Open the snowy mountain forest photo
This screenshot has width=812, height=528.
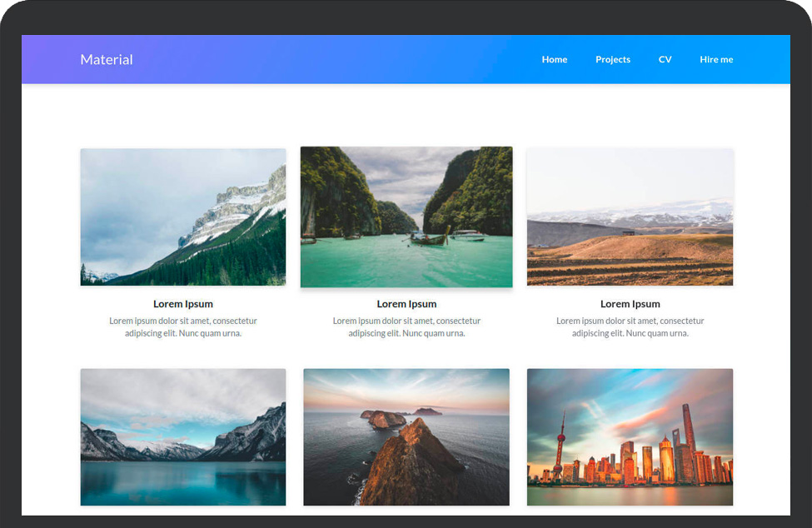[182, 217]
